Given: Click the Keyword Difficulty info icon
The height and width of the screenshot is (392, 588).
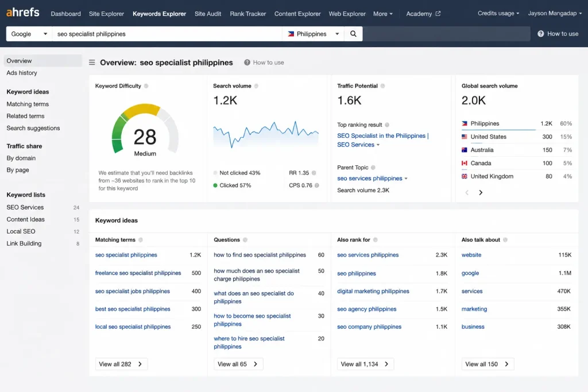Looking at the screenshot, I should [146, 86].
